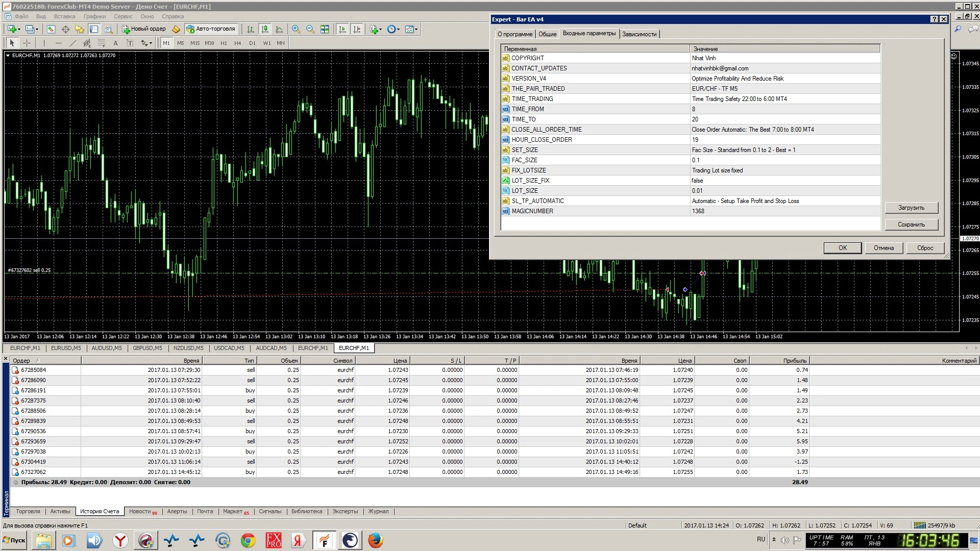Draw a horizontal line tool
The image size is (980, 551).
[58, 43]
